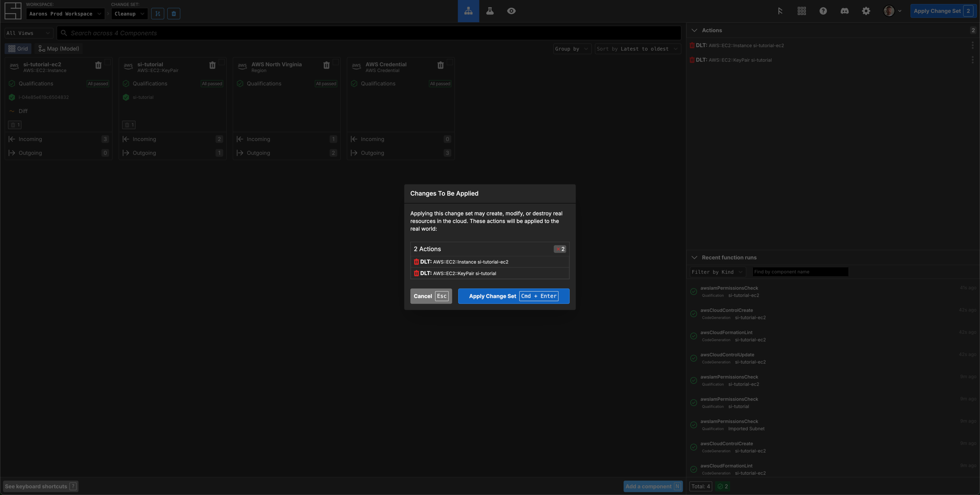Image resolution: width=980 pixels, height=495 pixels.
Task: Select DLT AWS::EC2::KeyPair row in the dialog
Action: [x=490, y=273]
